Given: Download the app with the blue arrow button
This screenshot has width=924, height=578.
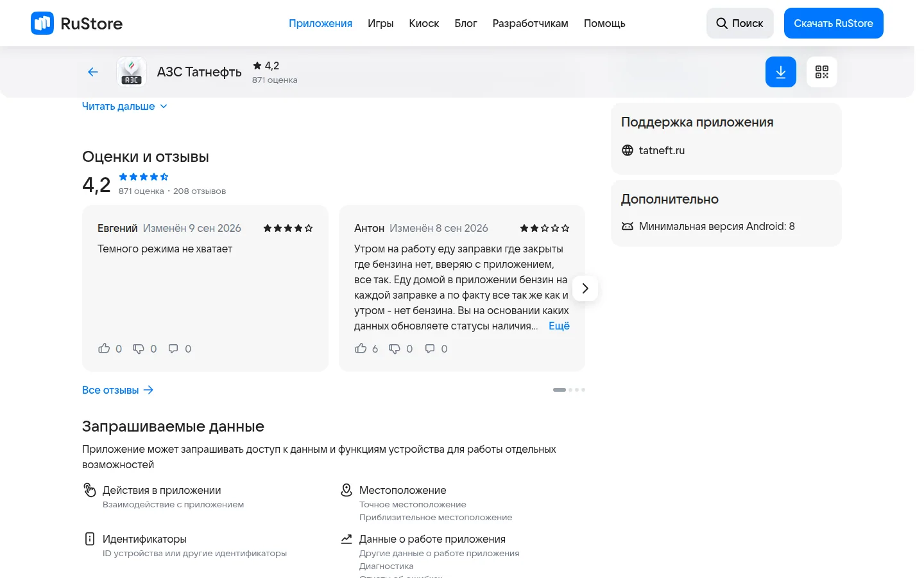Looking at the screenshot, I should pos(781,72).
